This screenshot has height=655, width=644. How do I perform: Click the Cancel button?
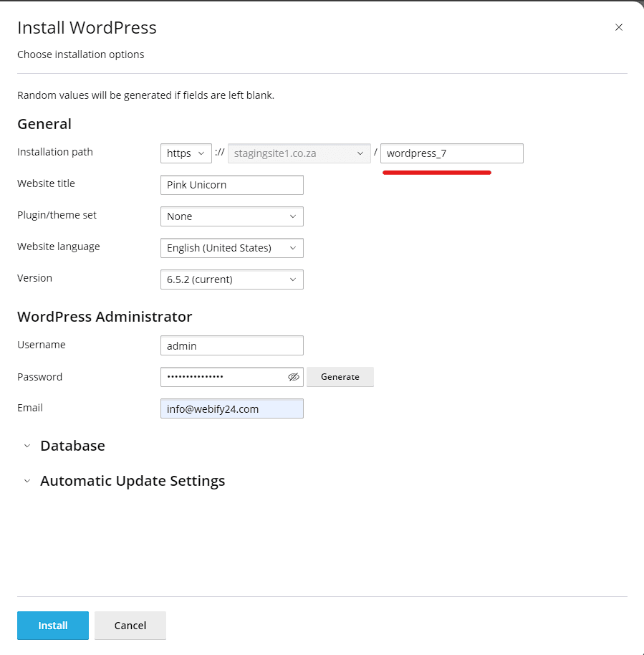(x=130, y=626)
